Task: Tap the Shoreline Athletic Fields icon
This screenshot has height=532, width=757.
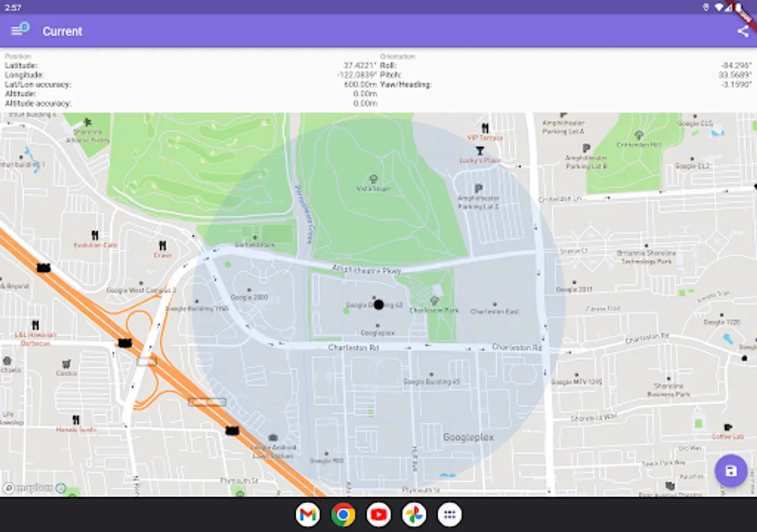Action: click(x=88, y=122)
